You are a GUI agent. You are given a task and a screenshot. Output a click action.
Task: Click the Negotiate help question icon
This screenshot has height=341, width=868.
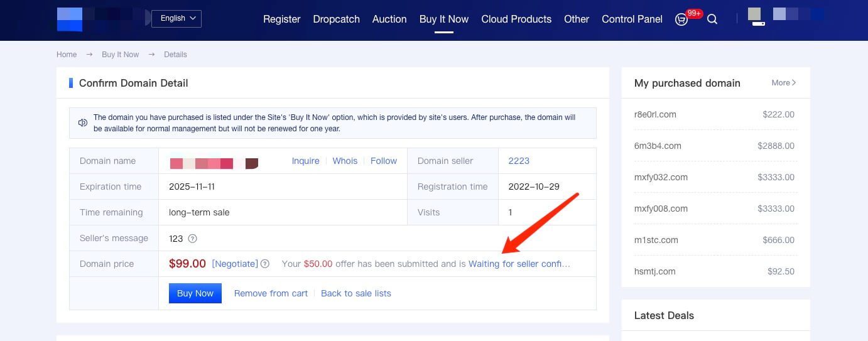pyautogui.click(x=265, y=264)
